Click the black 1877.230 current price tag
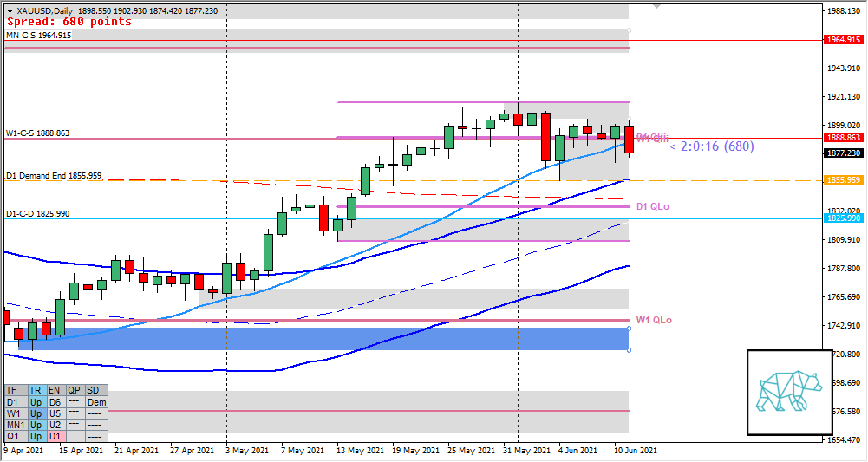This screenshot has width=868, height=462. pos(843,153)
